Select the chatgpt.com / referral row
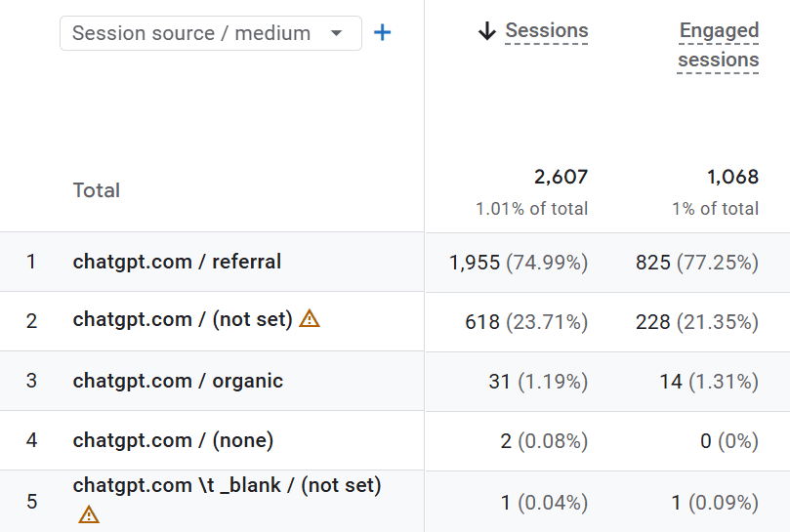 [x=177, y=262]
